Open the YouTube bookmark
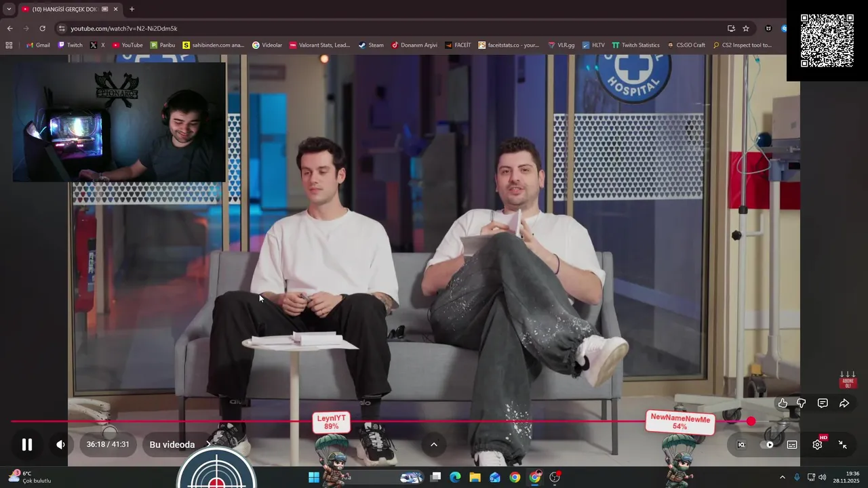The image size is (868, 488). click(127, 45)
